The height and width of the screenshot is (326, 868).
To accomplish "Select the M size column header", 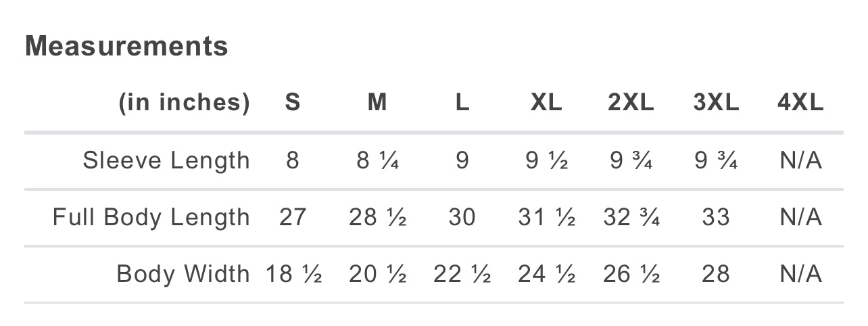I will (377, 103).
